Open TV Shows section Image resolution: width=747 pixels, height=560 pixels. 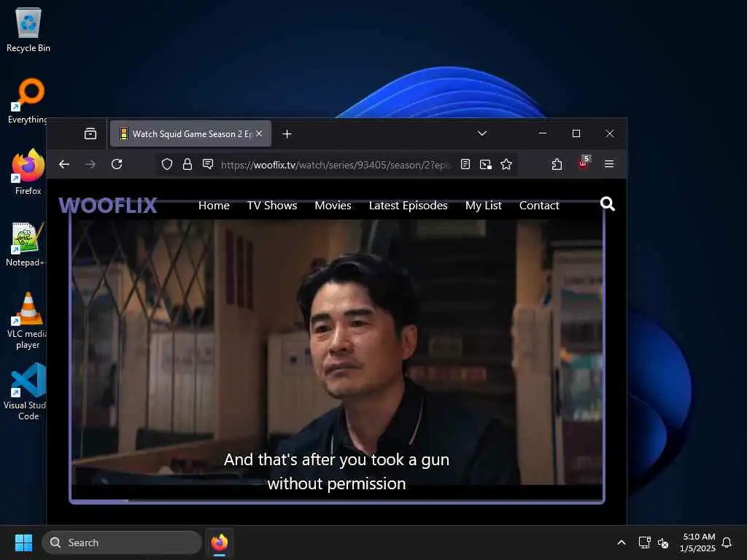click(x=272, y=205)
